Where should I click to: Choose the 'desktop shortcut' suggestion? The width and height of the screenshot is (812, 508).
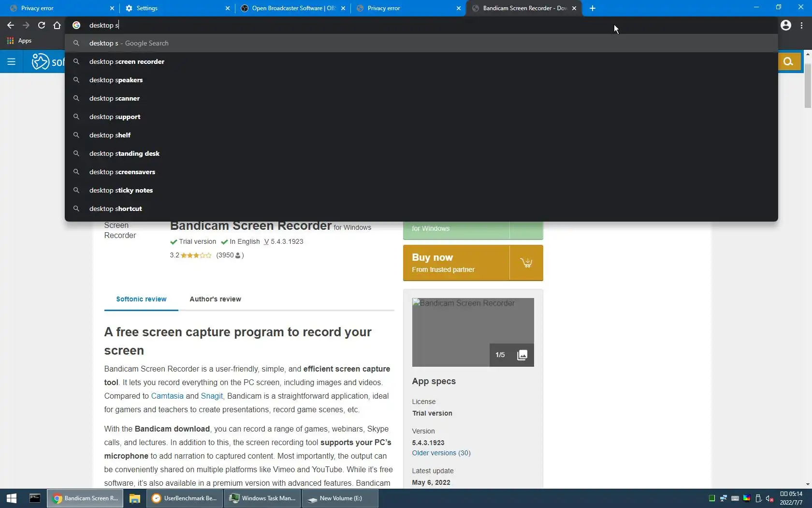421,209
